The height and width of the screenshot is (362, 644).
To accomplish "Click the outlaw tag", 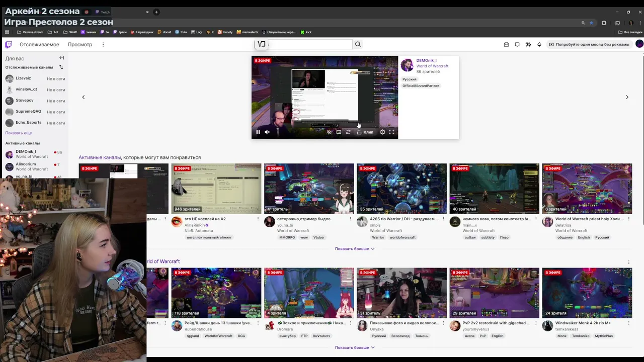I will pyautogui.click(x=470, y=237).
